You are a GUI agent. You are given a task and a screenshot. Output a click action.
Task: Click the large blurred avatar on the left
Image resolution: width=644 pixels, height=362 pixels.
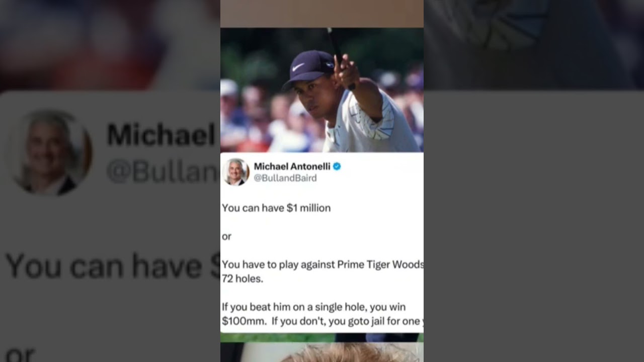(49, 152)
